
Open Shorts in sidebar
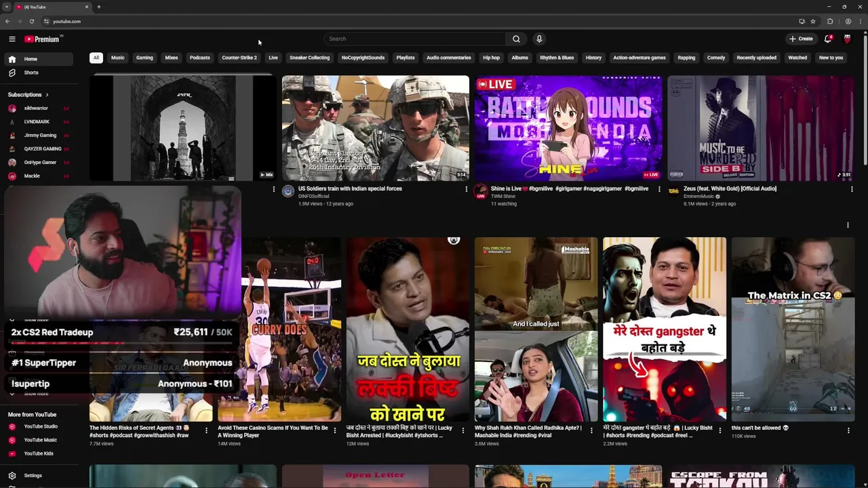tap(37, 73)
